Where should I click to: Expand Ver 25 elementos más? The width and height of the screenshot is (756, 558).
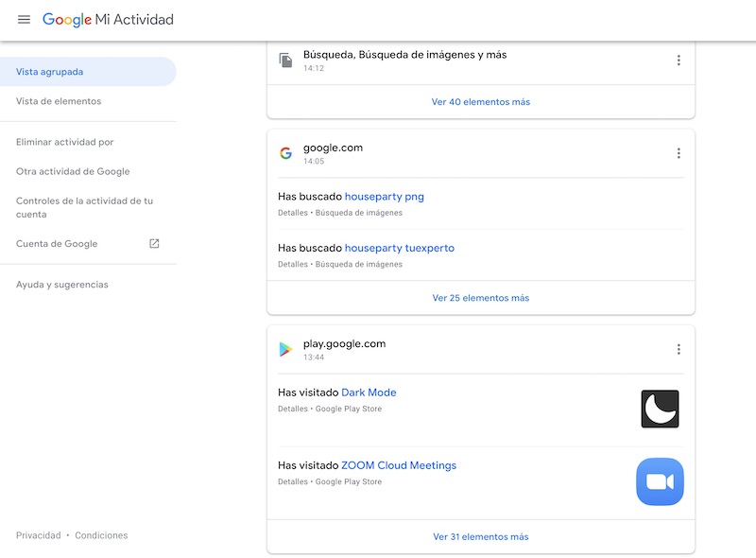[x=480, y=298]
